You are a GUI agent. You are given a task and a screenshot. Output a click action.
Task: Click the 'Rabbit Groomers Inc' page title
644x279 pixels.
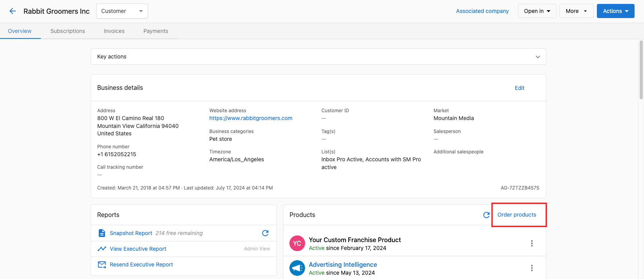57,11
